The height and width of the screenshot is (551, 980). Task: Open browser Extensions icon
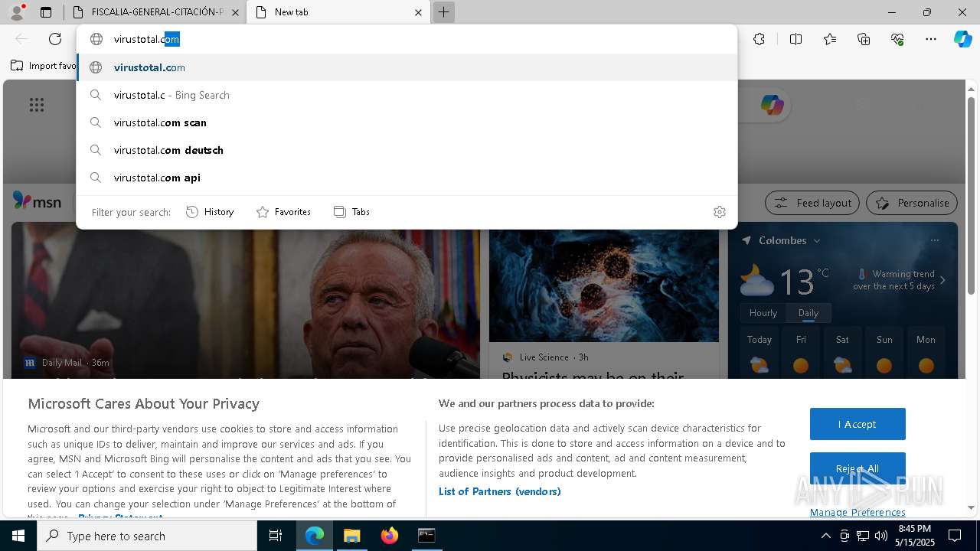click(759, 39)
